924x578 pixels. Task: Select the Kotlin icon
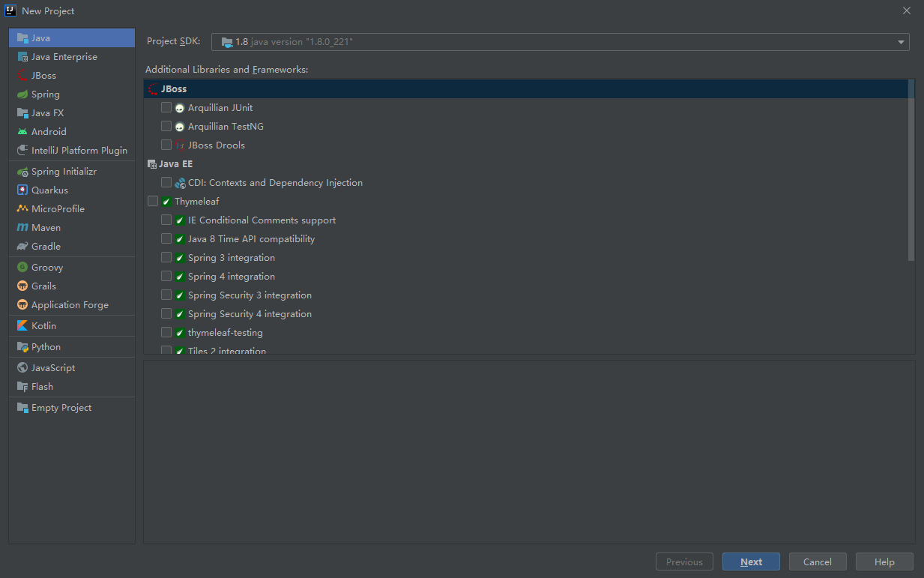(x=22, y=326)
